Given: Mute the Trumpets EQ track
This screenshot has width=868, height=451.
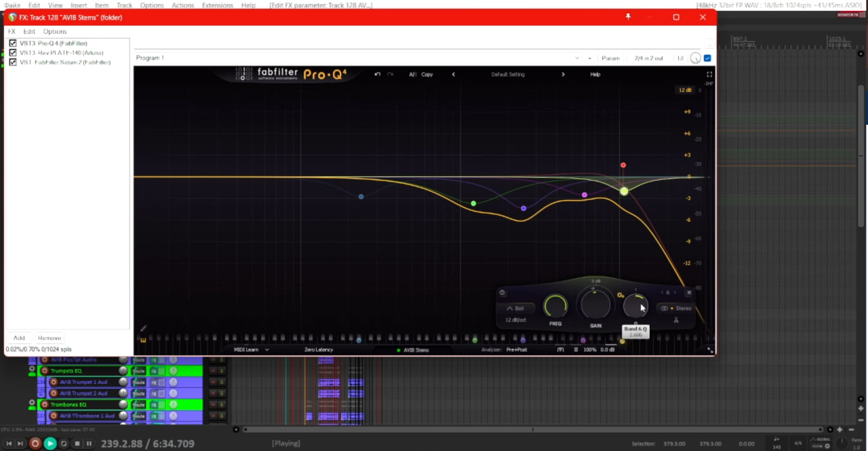Looking at the screenshot, I should pos(213,371).
